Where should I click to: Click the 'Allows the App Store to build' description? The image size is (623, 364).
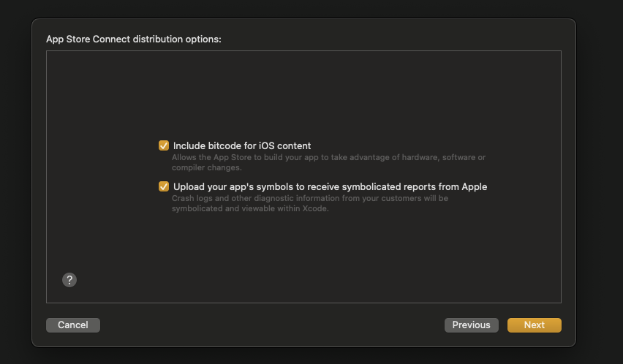[x=328, y=162]
